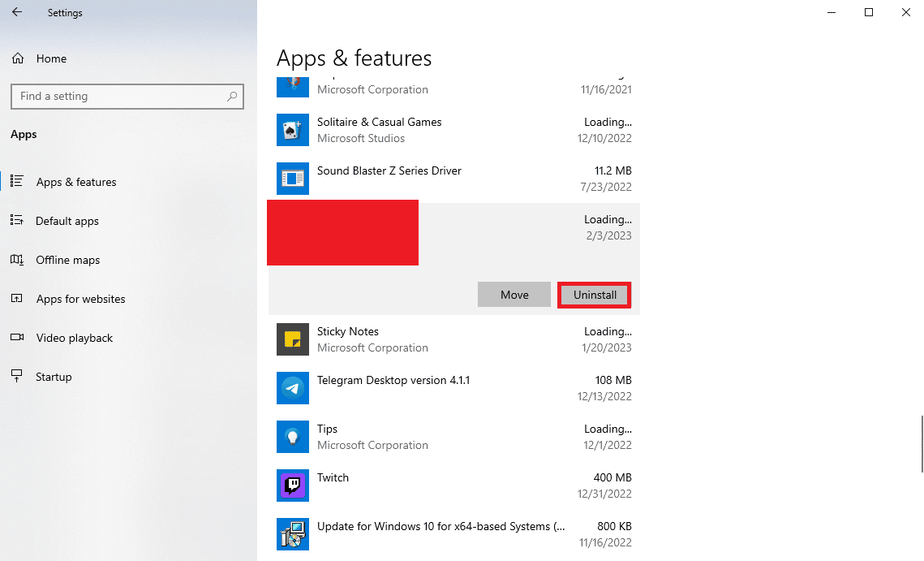The height and width of the screenshot is (561, 924).
Task: Close the Settings window
Action: click(905, 12)
